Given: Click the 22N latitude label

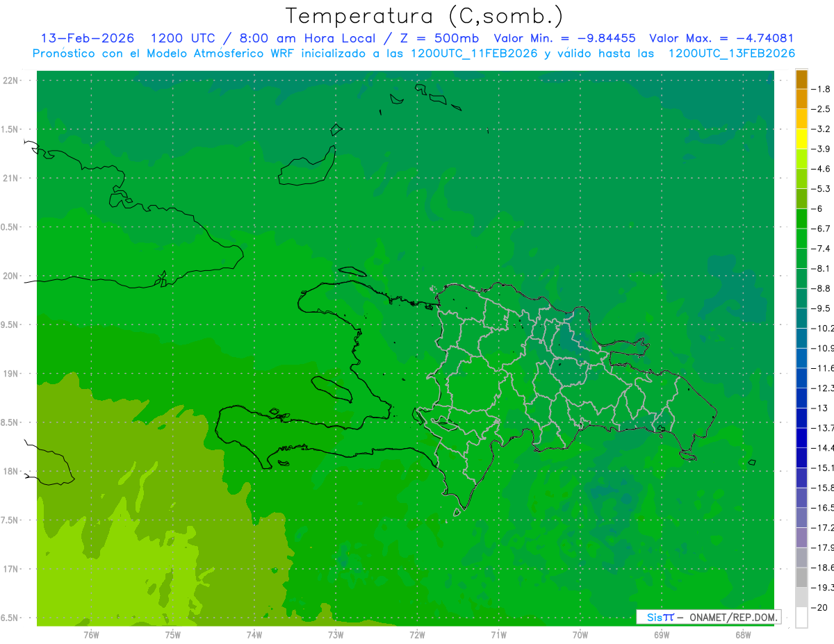Looking at the screenshot, I should [12, 81].
